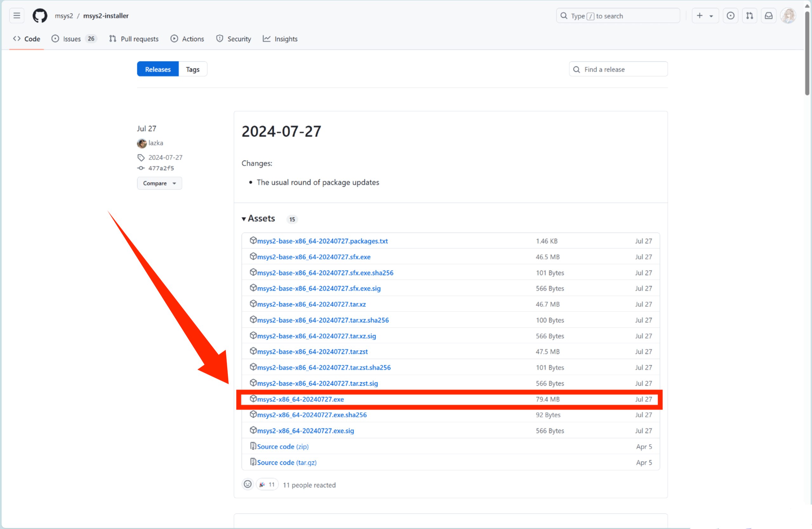The height and width of the screenshot is (529, 812).
Task: Download msys2-base sfx.exe.sig file
Action: tap(319, 288)
